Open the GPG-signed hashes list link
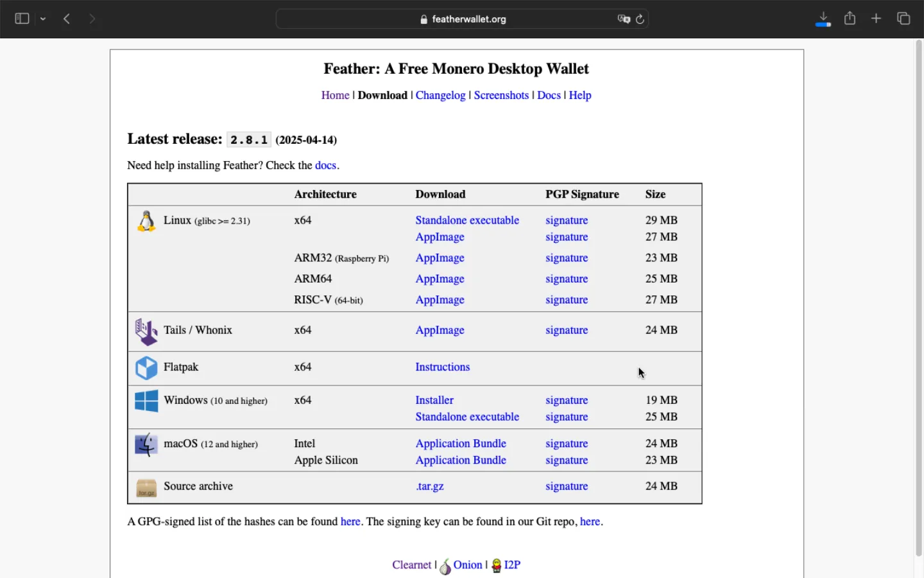 [x=350, y=521]
